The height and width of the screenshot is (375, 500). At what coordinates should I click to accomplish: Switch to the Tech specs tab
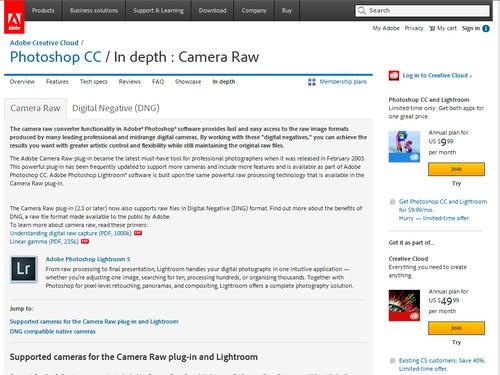pyautogui.click(x=94, y=82)
